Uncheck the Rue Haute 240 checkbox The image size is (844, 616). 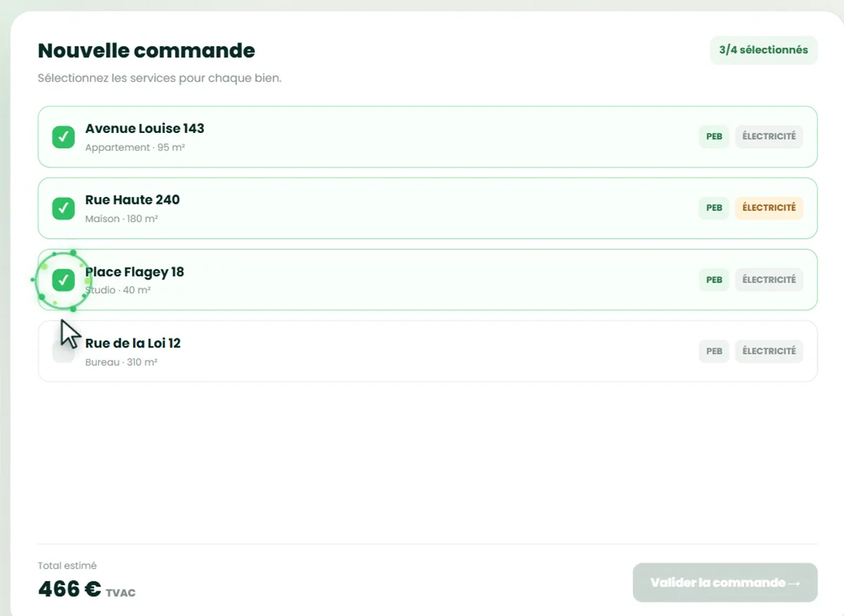click(63, 208)
